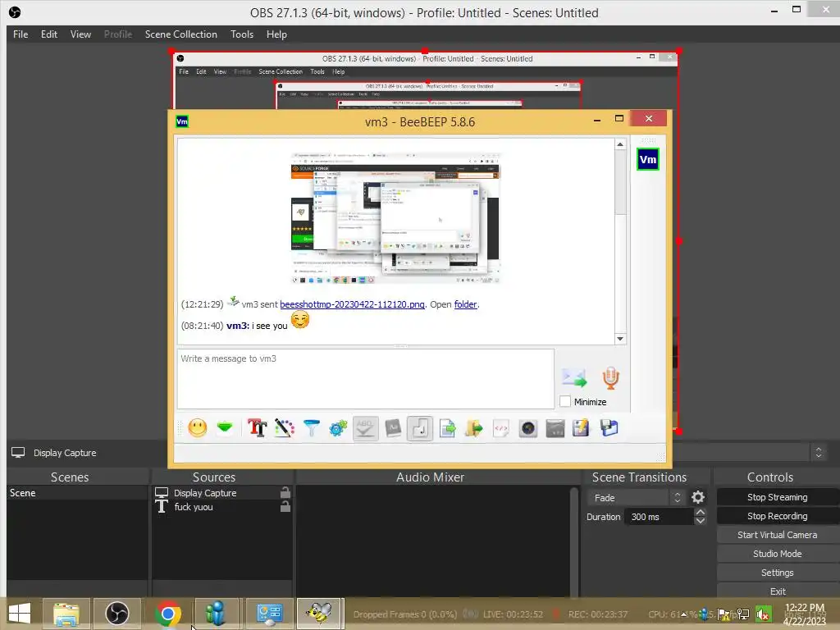This screenshot has width=840, height=630.
Task: Click the Exit button in OBS
Action: click(778, 591)
